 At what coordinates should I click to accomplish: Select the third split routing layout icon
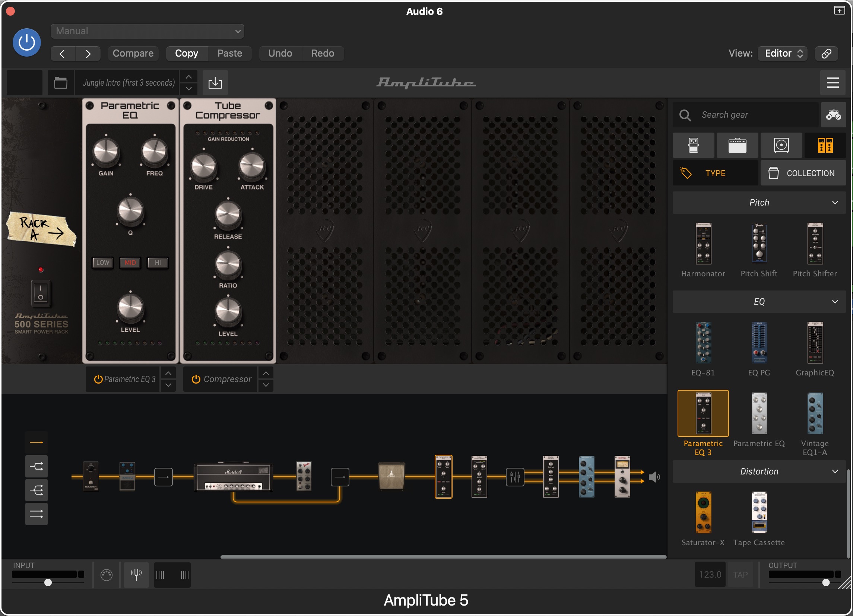click(37, 490)
